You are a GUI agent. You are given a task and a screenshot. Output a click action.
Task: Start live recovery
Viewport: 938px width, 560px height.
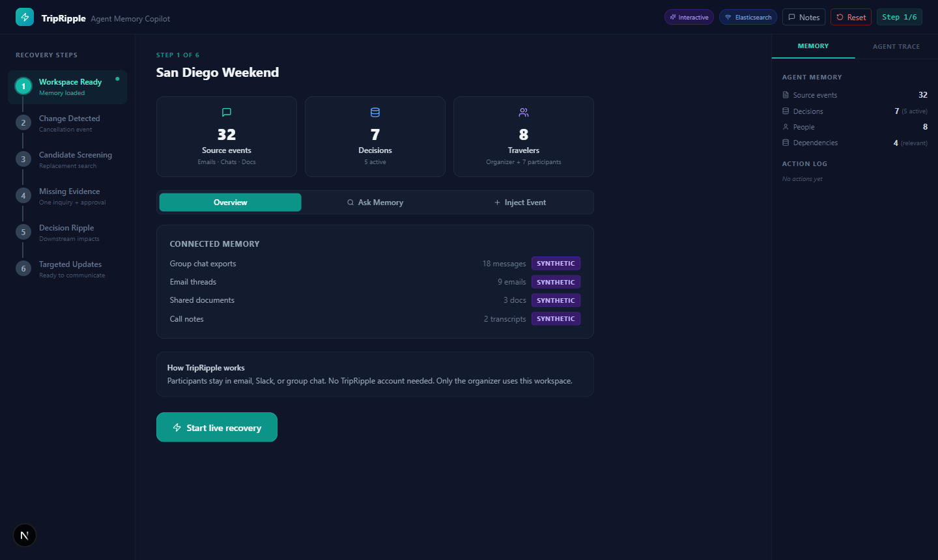point(217,427)
